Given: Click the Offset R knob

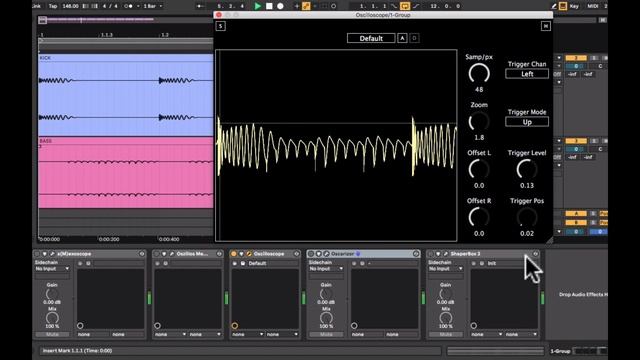Looking at the screenshot, I should [479, 217].
